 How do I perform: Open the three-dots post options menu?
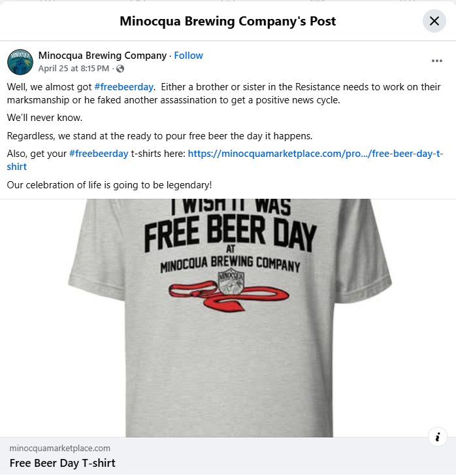point(436,61)
